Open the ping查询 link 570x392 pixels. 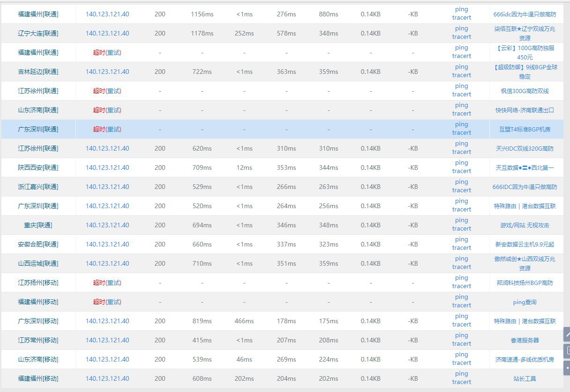pyautogui.click(x=525, y=302)
